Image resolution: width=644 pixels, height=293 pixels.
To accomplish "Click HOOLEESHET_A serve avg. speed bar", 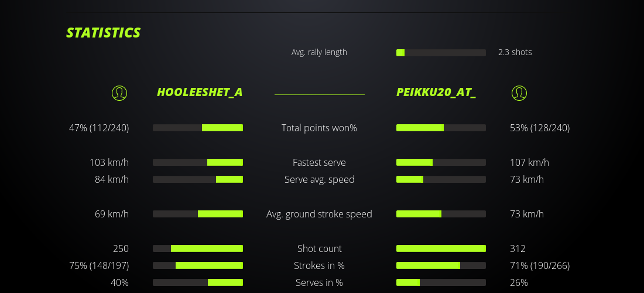I will pos(198,179).
